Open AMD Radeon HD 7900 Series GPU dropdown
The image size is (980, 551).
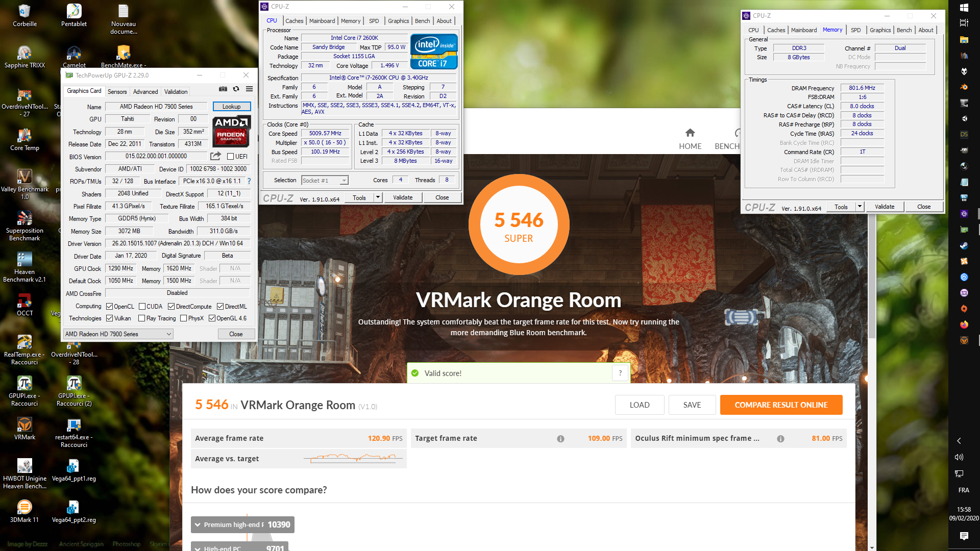pos(118,334)
